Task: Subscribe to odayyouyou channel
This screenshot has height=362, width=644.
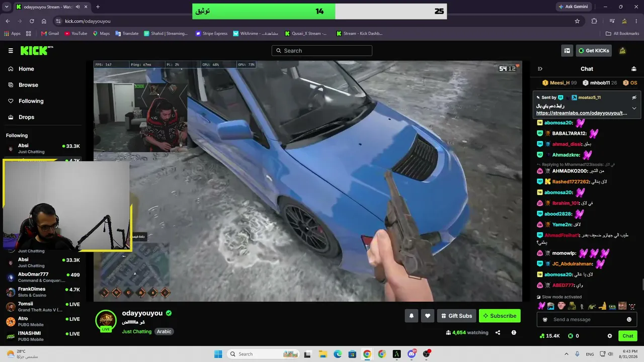Action: 500,316
